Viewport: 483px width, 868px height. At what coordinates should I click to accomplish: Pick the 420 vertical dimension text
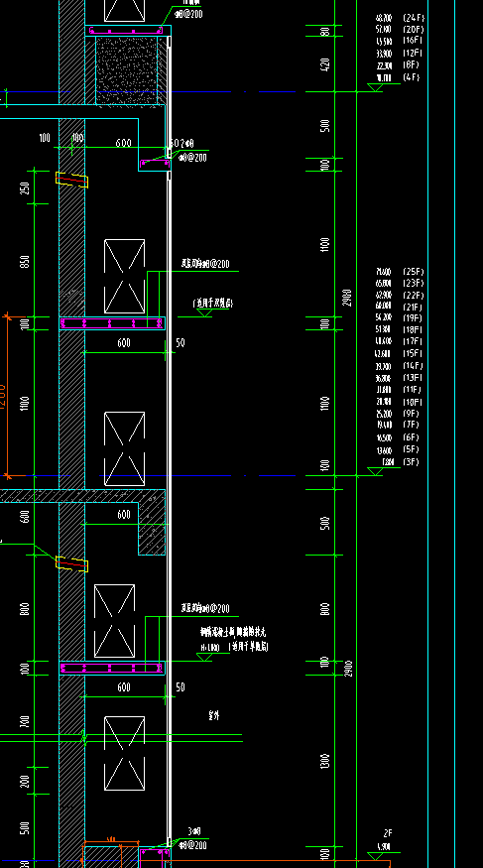click(325, 64)
